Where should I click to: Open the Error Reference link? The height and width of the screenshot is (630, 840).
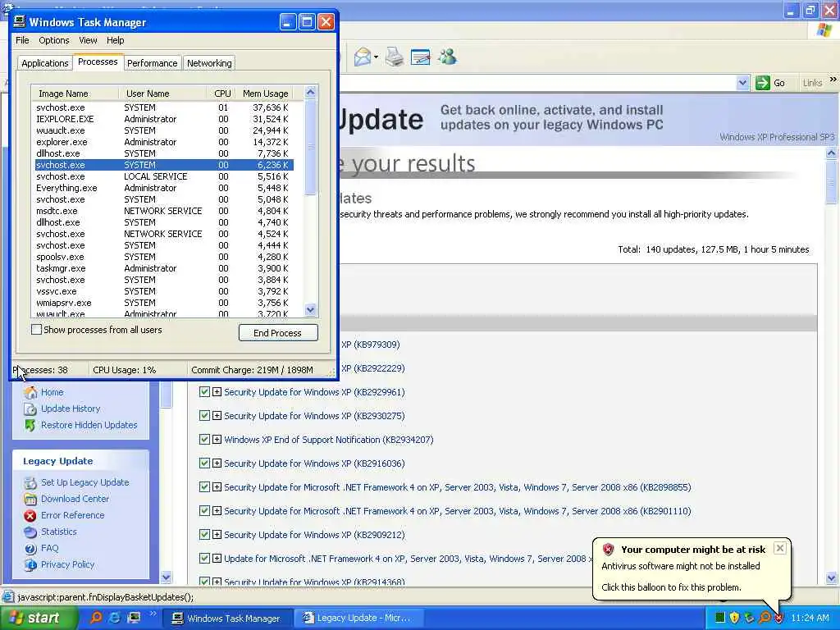73,515
